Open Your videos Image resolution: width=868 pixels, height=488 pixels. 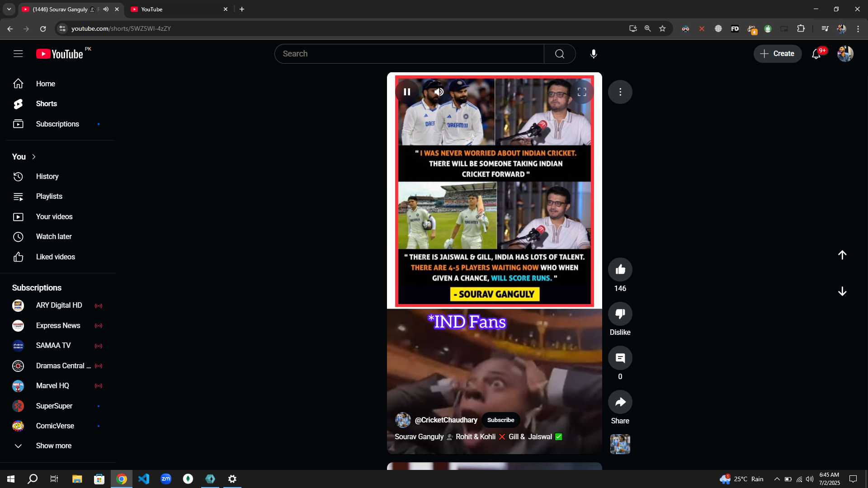point(58,216)
